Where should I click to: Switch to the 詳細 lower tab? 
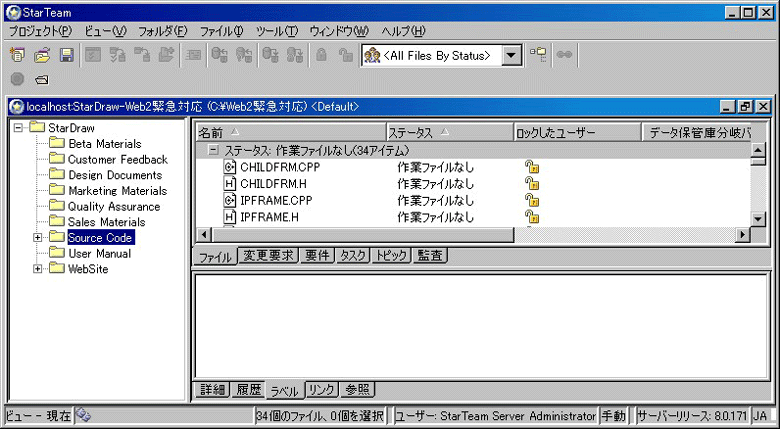point(212,390)
